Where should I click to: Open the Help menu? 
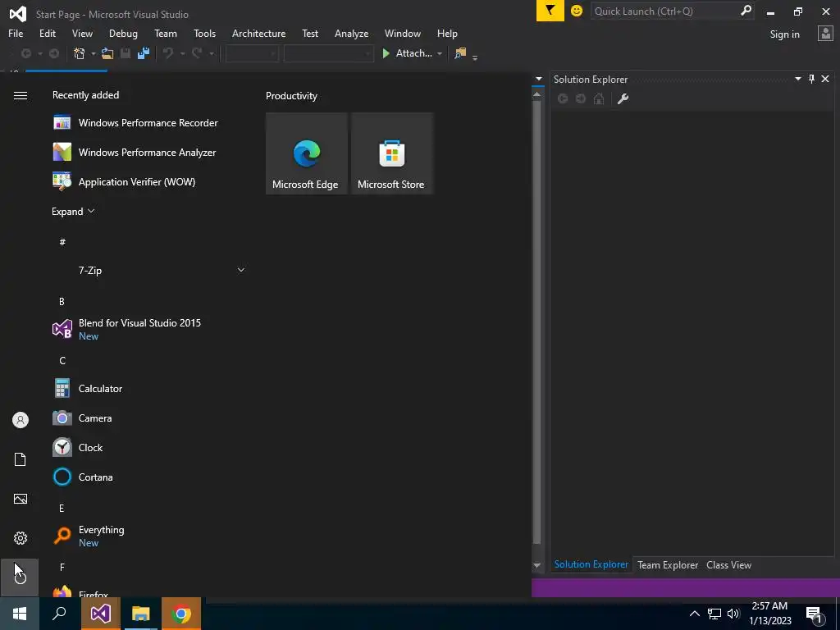click(447, 33)
